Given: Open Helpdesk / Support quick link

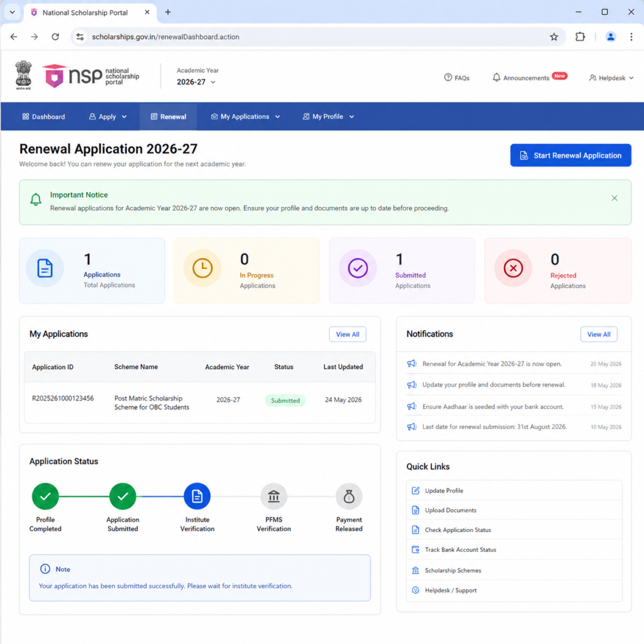Looking at the screenshot, I should [x=514, y=590].
